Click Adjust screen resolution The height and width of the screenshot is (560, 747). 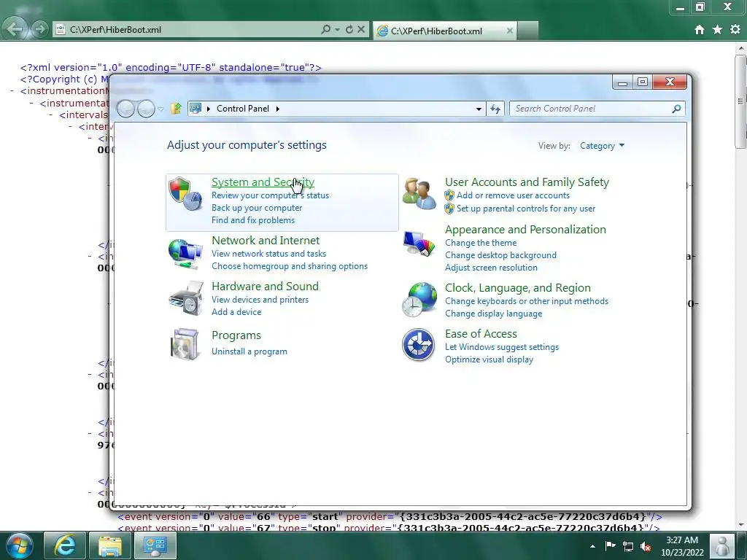491,268
